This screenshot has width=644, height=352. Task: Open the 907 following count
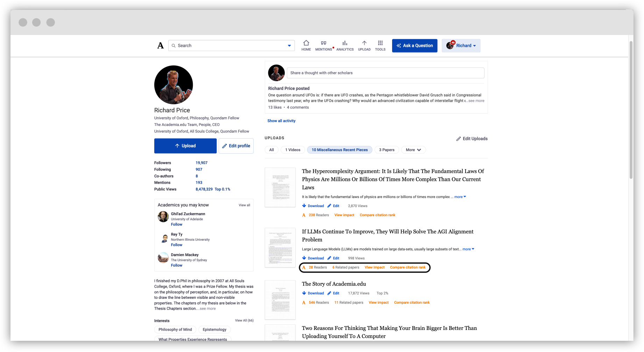click(x=199, y=169)
